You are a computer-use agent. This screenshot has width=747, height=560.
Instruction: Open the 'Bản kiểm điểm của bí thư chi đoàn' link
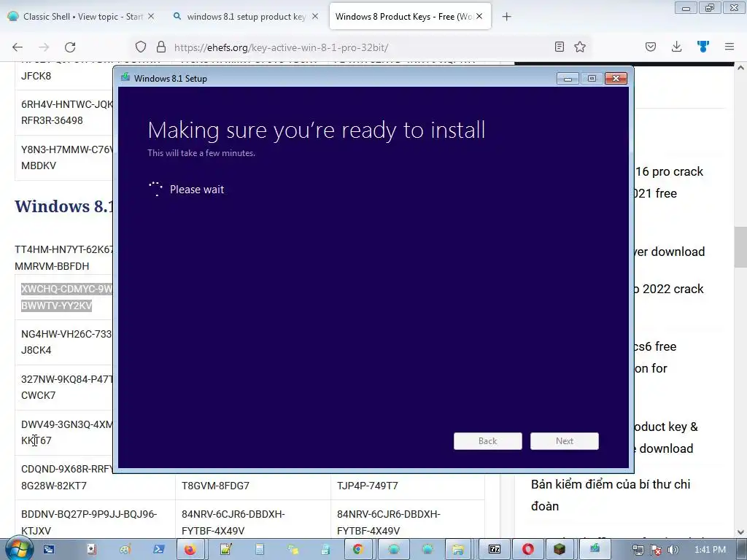[x=611, y=495]
